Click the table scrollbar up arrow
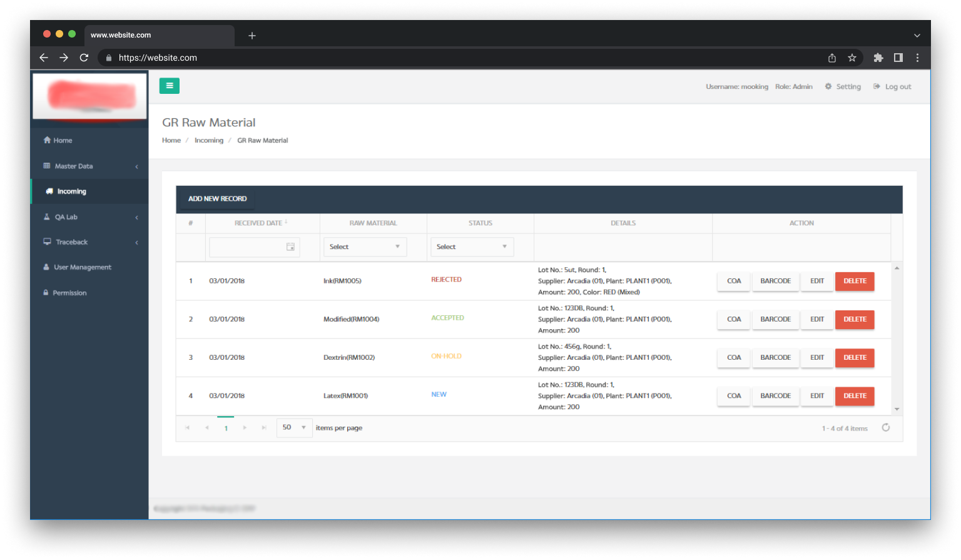The image size is (961, 560). [897, 268]
